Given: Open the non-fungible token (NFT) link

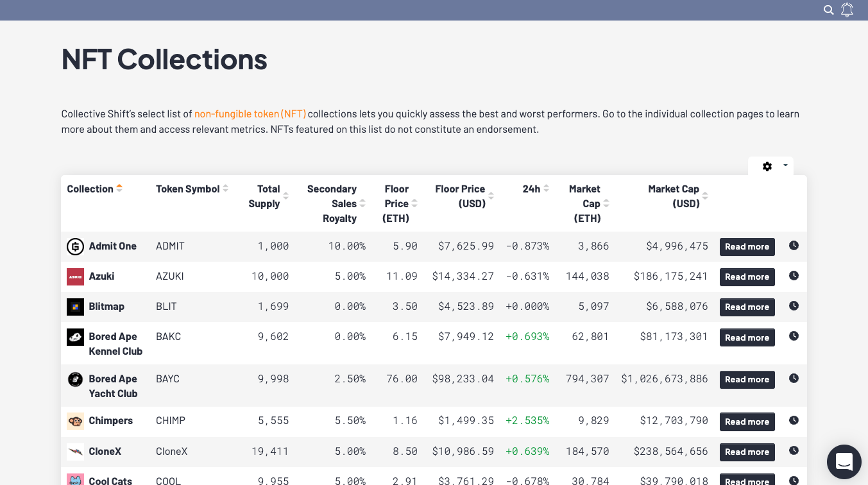Looking at the screenshot, I should [250, 114].
